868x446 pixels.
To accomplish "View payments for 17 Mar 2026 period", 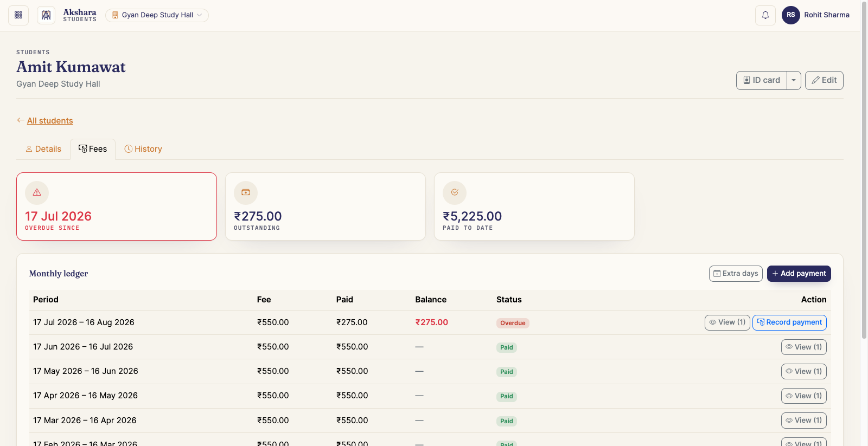I will 804,420.
